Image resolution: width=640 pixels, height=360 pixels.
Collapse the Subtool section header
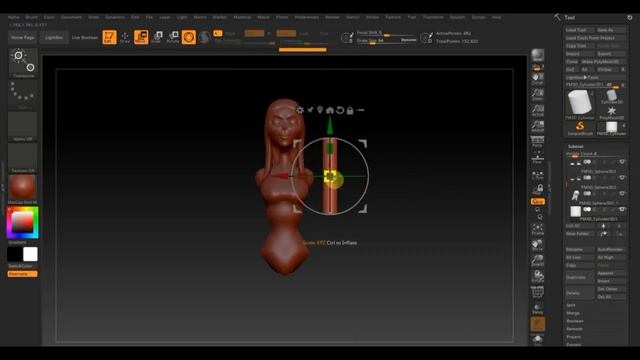pos(576,146)
